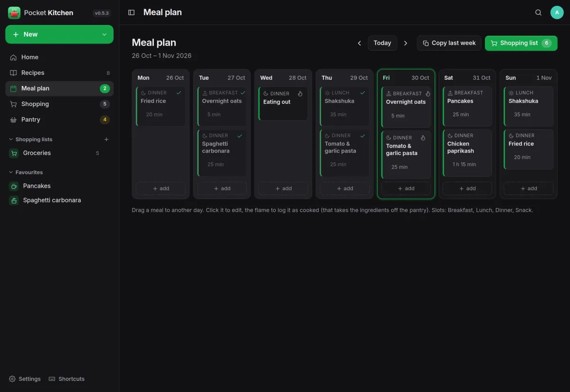Toggle the sidebar panel icon in header

(132, 12)
